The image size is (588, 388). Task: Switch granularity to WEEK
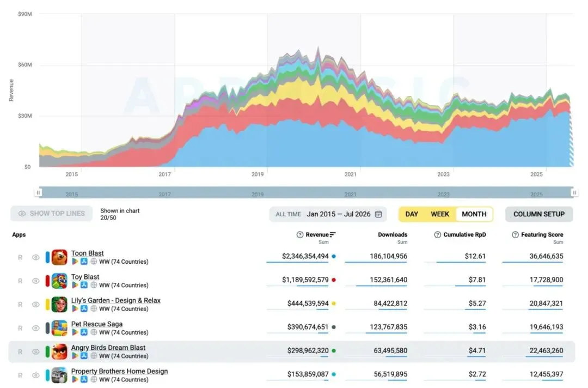pos(440,214)
